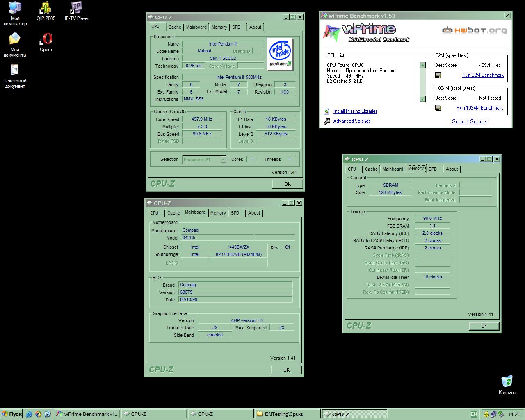The image size is (525, 420).
Task: Launch the Opera browser desktop icon
Action: click(46, 39)
